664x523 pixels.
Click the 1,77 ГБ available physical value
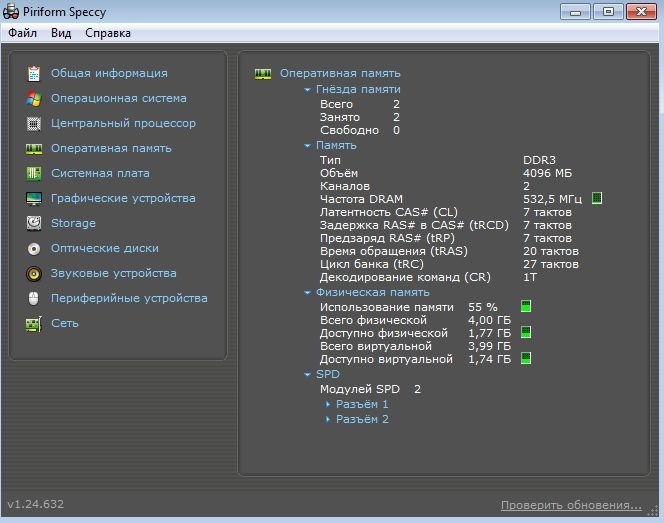(489, 333)
